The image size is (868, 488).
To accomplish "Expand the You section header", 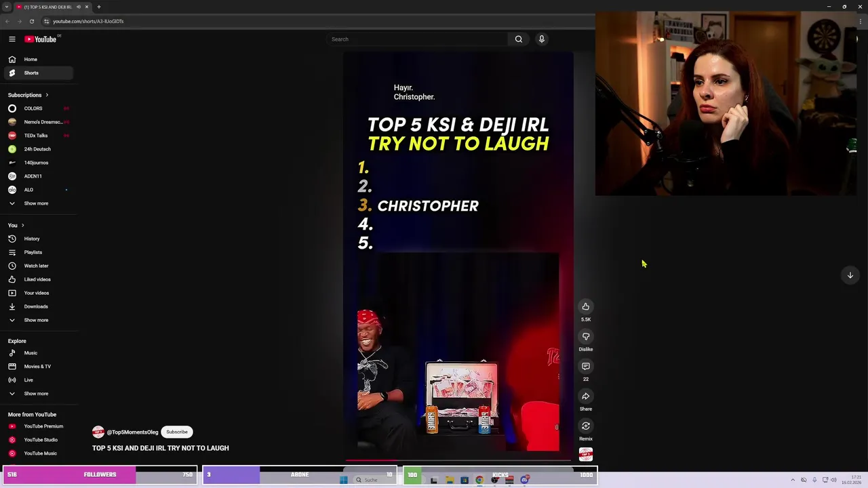I will pyautogui.click(x=16, y=225).
